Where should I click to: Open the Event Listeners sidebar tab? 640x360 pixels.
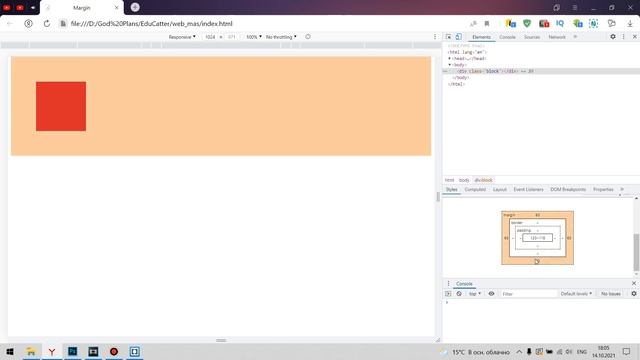coord(528,190)
